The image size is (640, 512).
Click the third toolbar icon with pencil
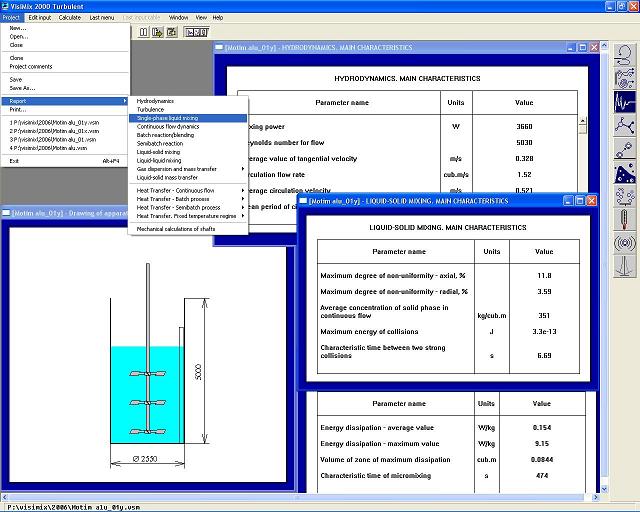coord(172,32)
